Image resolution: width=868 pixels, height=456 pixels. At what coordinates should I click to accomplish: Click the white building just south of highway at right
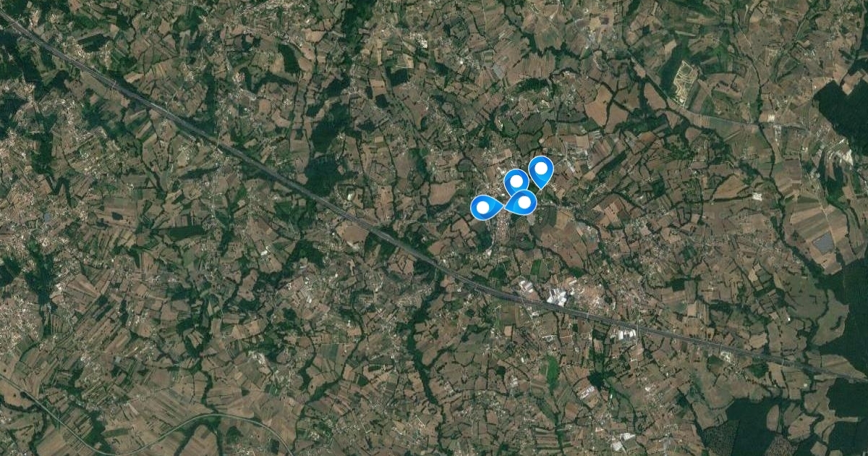(726, 355)
